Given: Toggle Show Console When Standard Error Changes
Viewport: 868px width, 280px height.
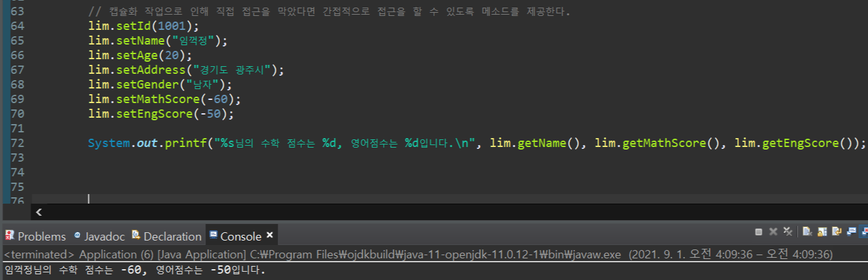Looking at the screenshot, I should point(863,232).
